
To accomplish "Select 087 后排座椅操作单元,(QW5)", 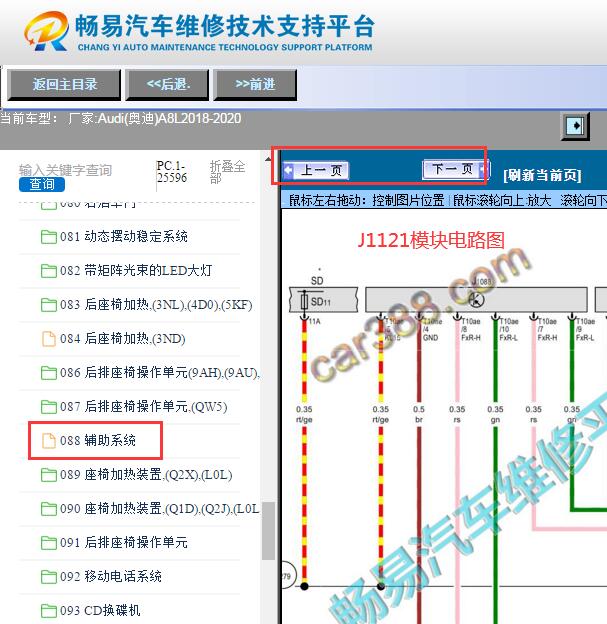I will coord(144,407).
